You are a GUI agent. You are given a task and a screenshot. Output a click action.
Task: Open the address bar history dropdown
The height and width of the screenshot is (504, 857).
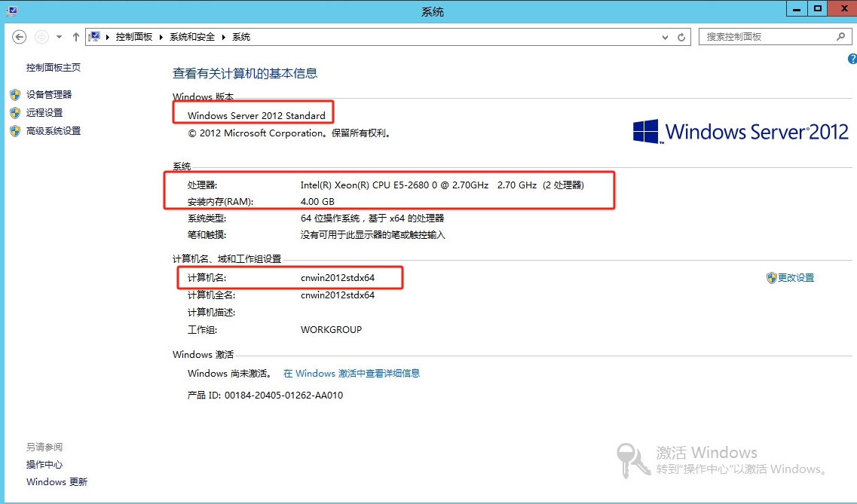(665, 37)
